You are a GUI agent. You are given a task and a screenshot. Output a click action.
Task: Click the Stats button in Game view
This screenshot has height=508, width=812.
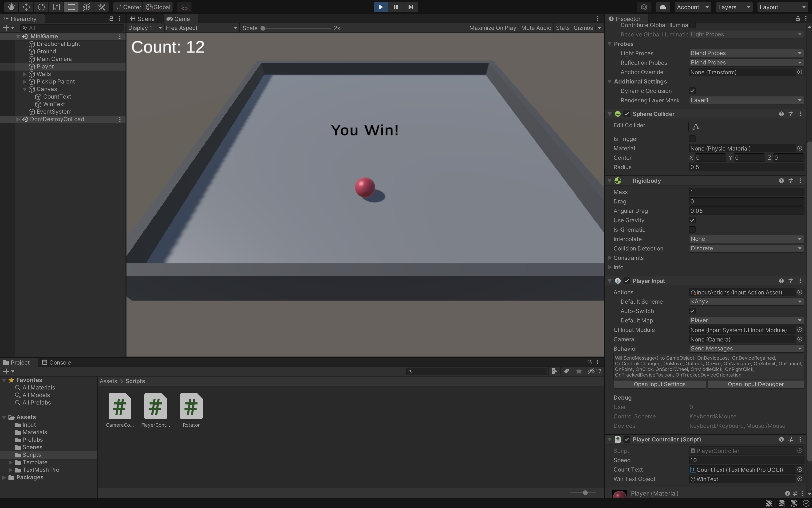click(x=562, y=28)
